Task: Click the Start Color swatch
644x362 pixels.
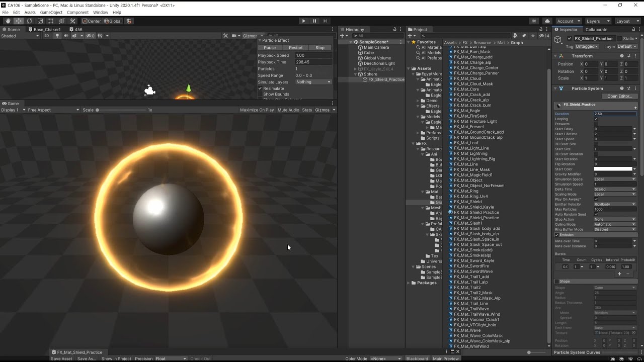Action: pos(613,169)
